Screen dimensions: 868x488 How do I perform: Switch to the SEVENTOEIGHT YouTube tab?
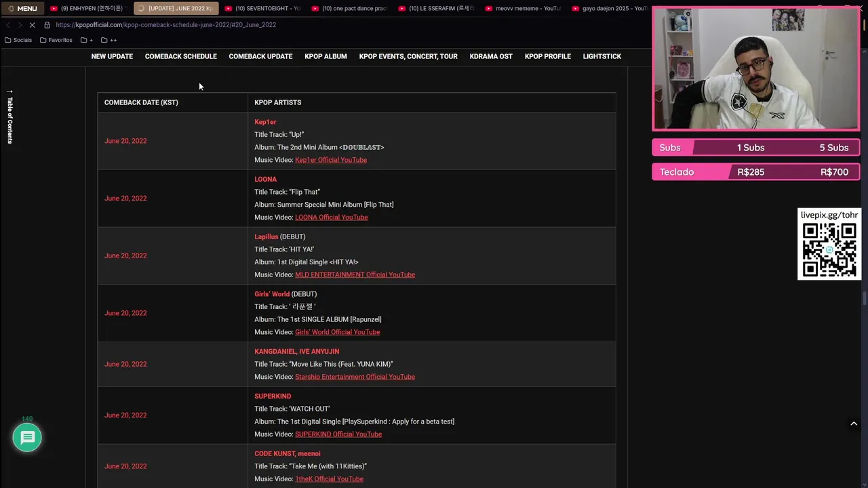click(x=263, y=9)
